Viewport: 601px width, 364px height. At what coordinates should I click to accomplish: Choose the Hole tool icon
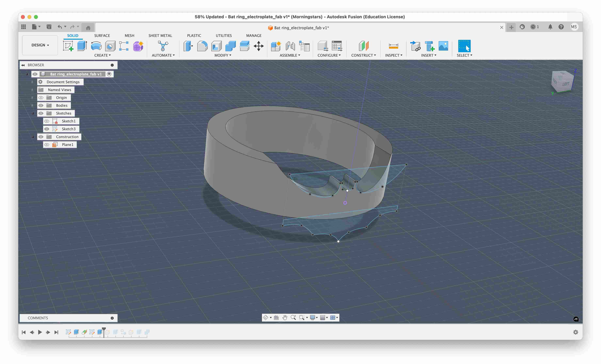[110, 46]
